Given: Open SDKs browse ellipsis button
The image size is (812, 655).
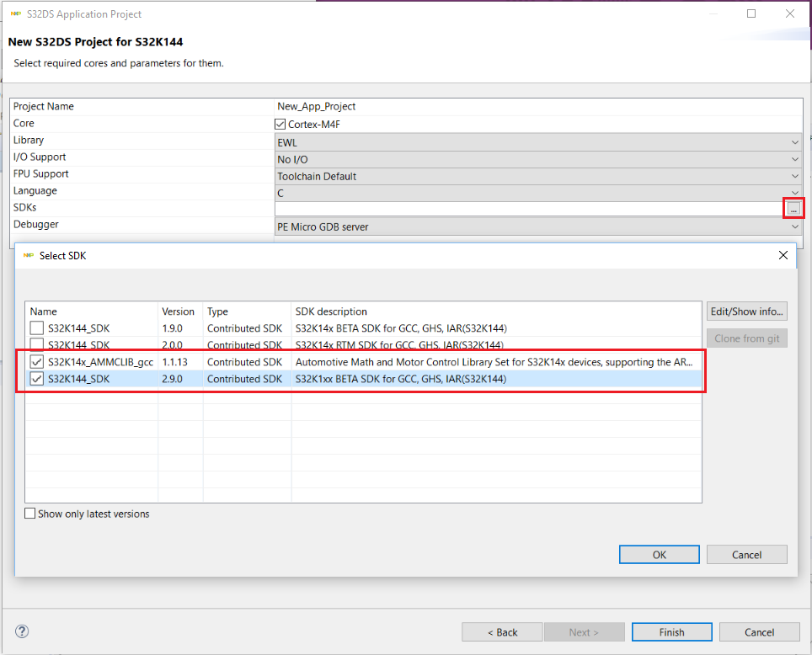Looking at the screenshot, I should coord(793,209).
